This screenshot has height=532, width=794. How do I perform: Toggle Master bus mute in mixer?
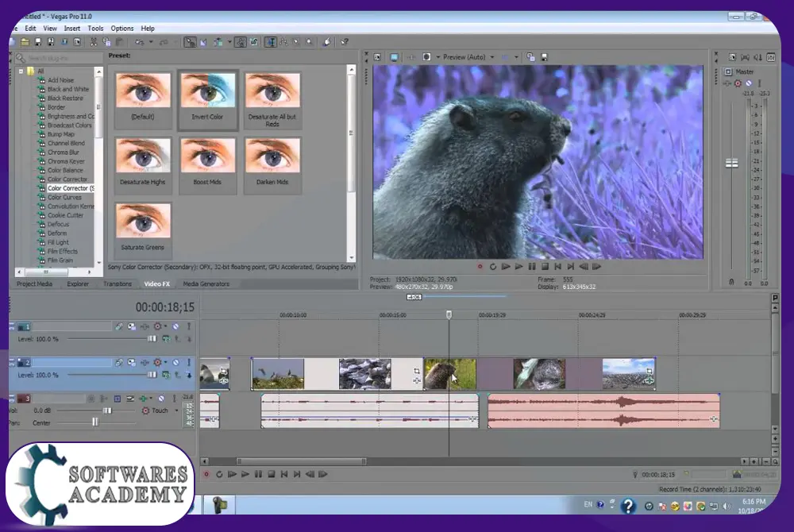(x=749, y=83)
